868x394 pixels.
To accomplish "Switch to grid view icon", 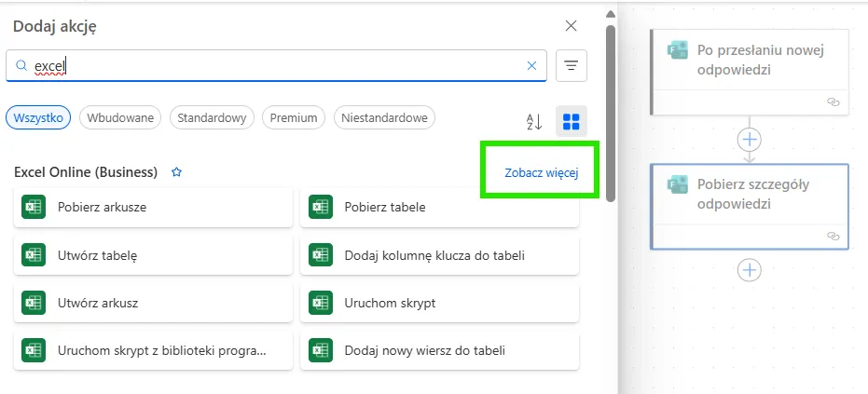I will (572, 121).
